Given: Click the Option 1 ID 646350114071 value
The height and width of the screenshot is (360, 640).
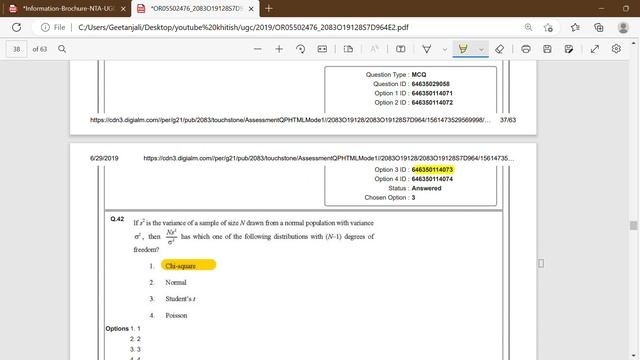Looking at the screenshot, I should pos(432,93).
